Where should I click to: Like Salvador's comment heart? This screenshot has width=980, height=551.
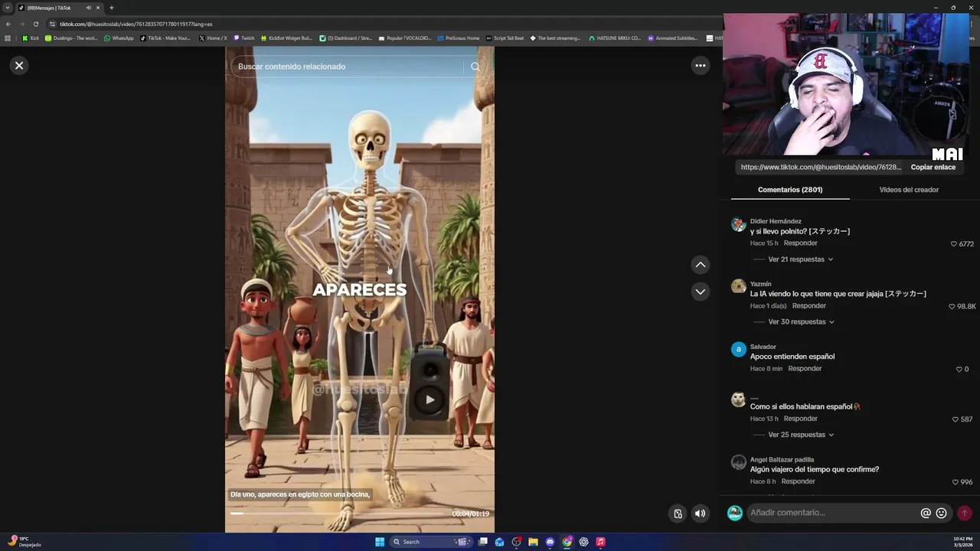959,370
